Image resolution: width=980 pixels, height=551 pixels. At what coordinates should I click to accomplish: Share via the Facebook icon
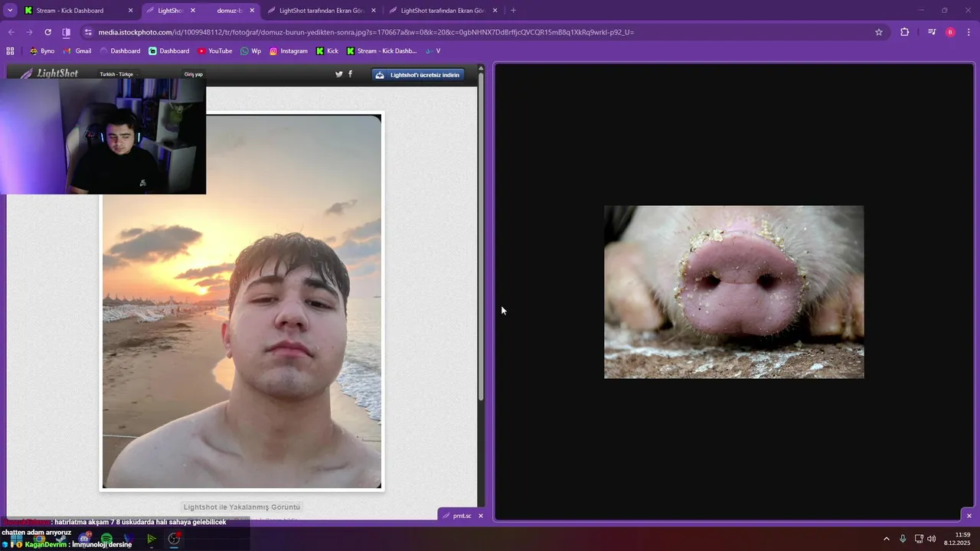[351, 74]
